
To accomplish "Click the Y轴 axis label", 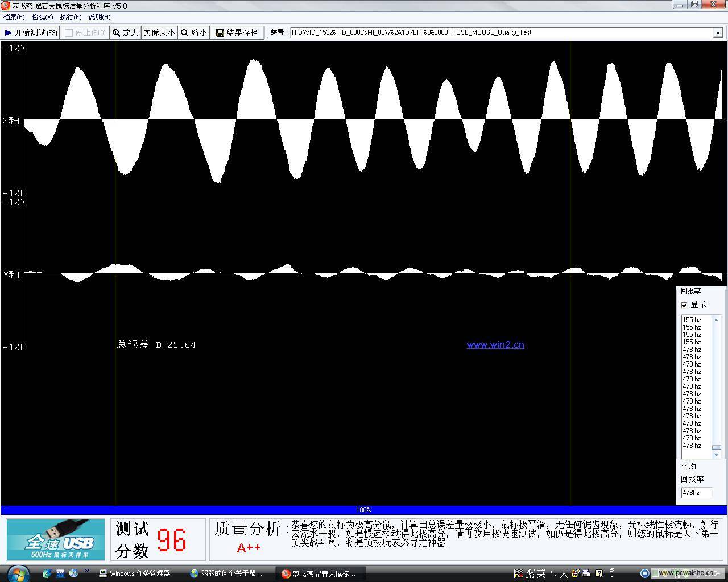I will (x=11, y=274).
